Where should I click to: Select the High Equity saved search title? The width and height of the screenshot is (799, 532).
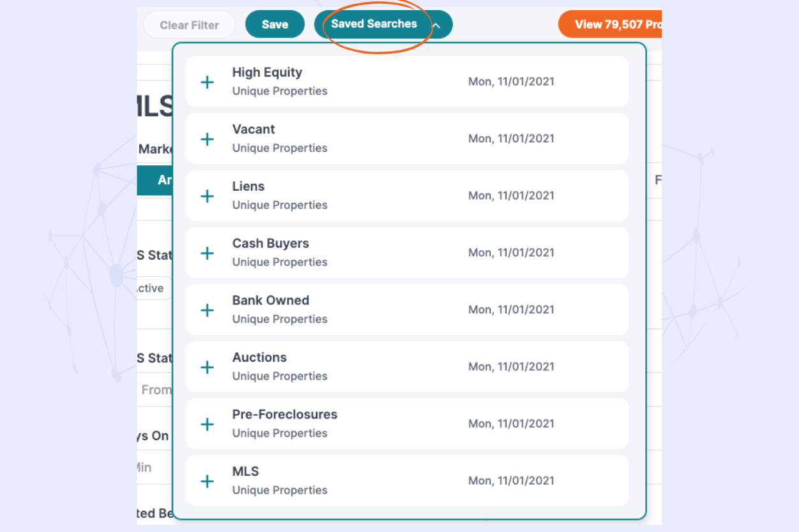tap(267, 73)
